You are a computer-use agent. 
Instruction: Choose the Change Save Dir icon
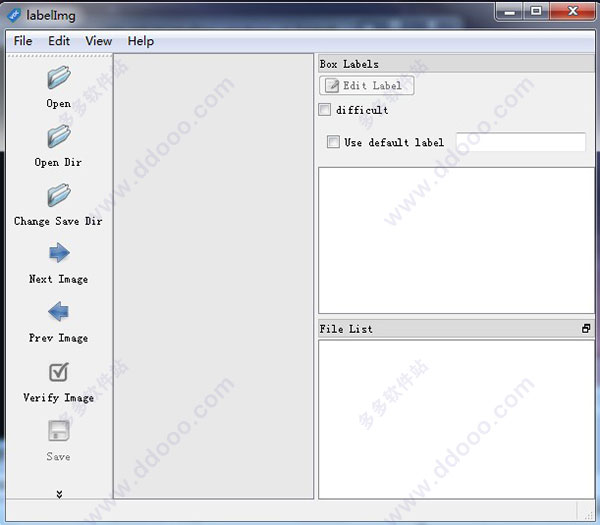(x=59, y=195)
